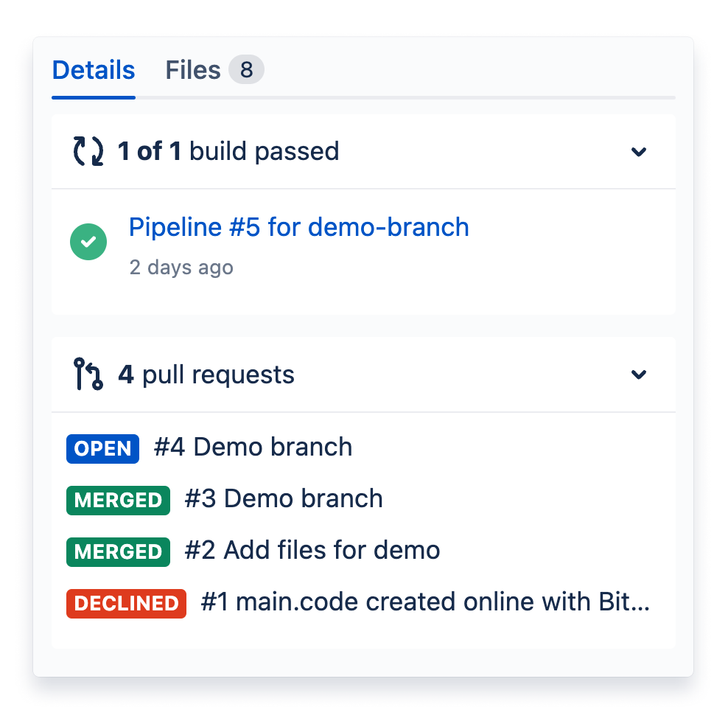Collapse the pull requests section chevron
Image resolution: width=728 pixels, height=721 pixels.
coord(638,375)
